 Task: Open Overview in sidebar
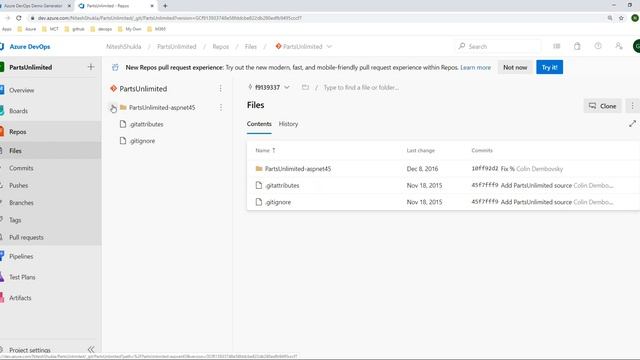coord(21,90)
